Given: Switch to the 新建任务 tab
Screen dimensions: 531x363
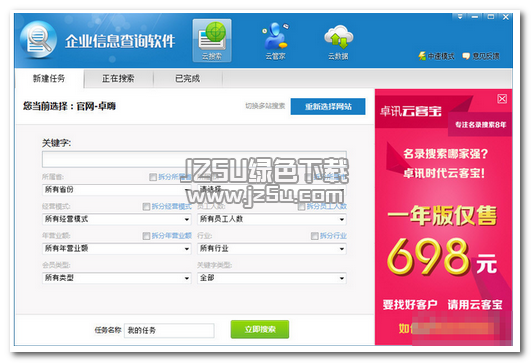Looking at the screenshot, I should click(x=49, y=79).
